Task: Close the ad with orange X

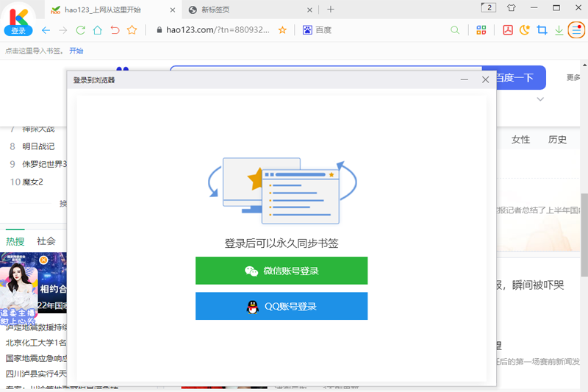Action: click(x=43, y=260)
